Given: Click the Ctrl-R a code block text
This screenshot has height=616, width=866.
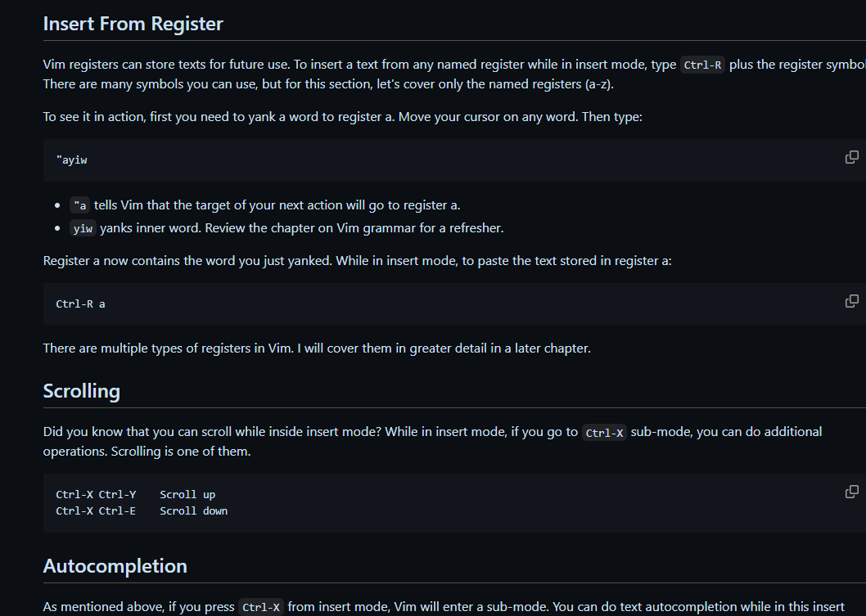Looking at the screenshot, I should pyautogui.click(x=80, y=304).
